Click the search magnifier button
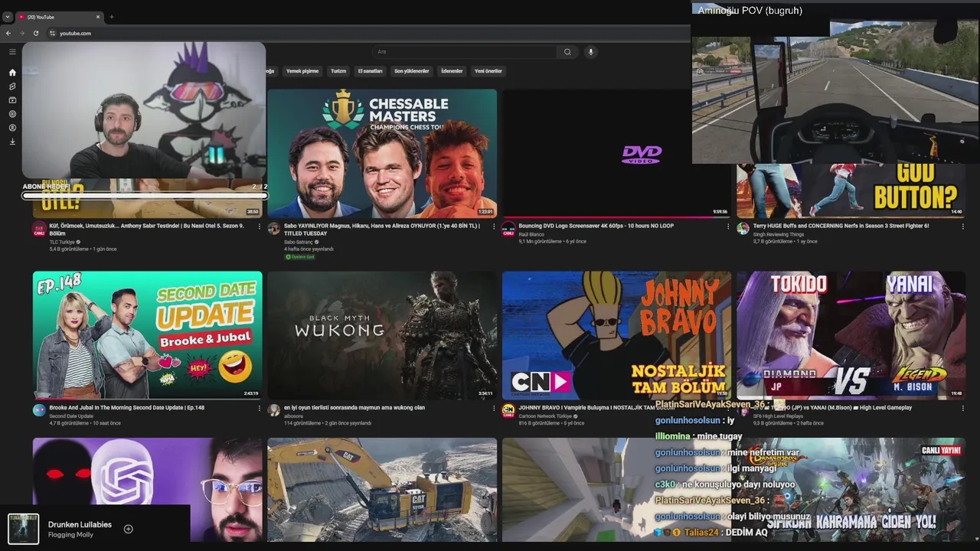Screen dimensions: 980x551 (x=567, y=52)
